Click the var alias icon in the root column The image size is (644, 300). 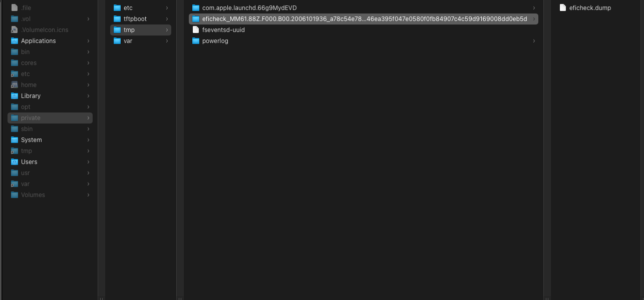click(x=15, y=184)
